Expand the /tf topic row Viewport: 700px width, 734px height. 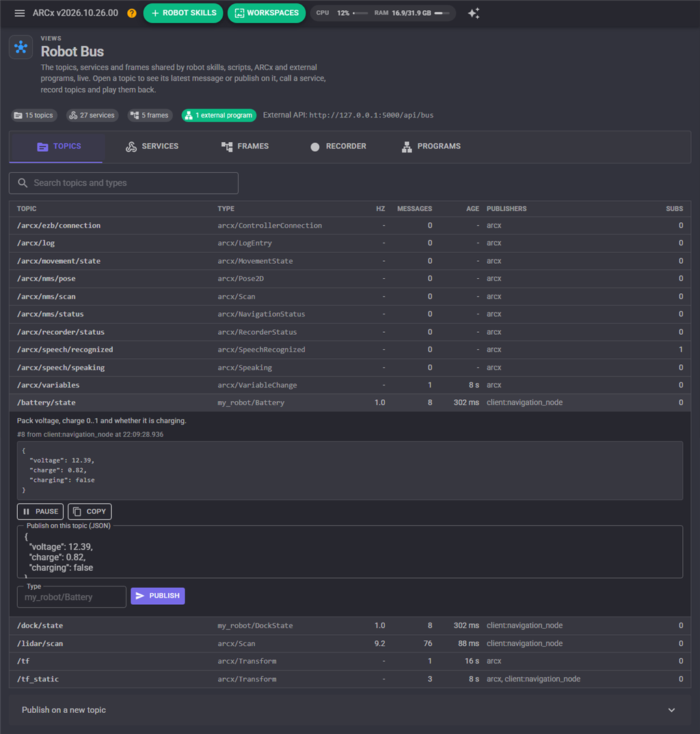pyautogui.click(x=350, y=662)
